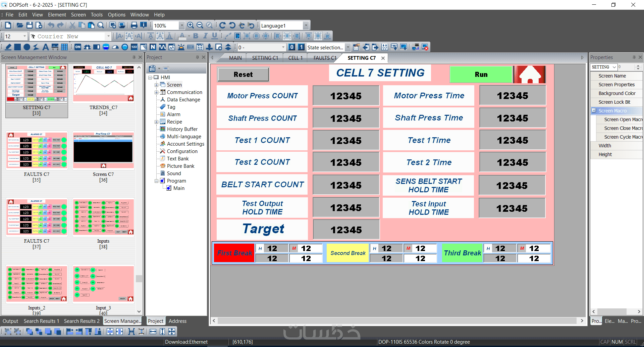Zoom out on the screen canvas
This screenshot has width=644, height=347.
point(200,25)
